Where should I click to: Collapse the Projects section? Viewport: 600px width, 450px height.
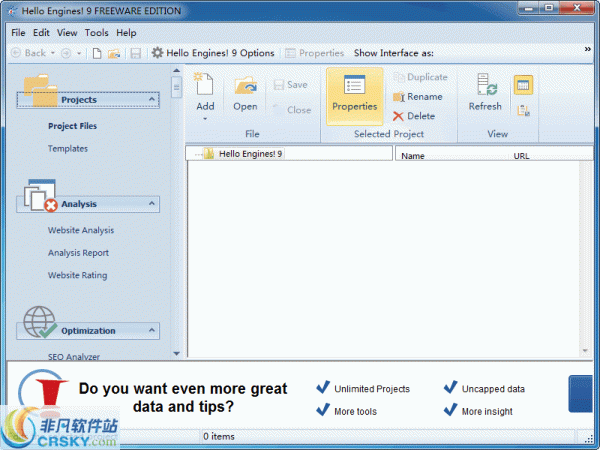[x=152, y=99]
